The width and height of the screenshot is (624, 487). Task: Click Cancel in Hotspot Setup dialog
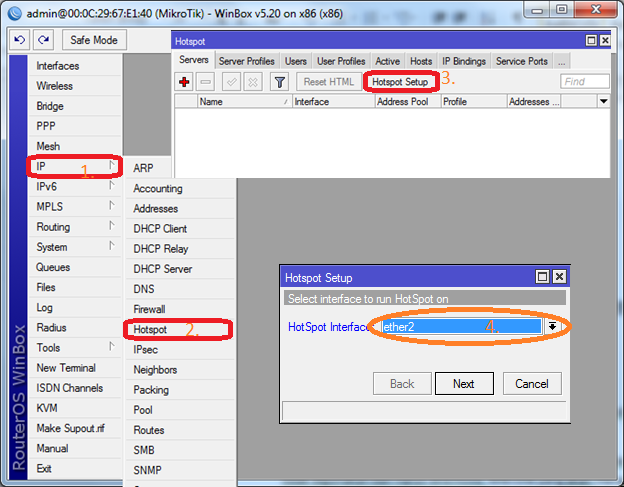click(532, 384)
